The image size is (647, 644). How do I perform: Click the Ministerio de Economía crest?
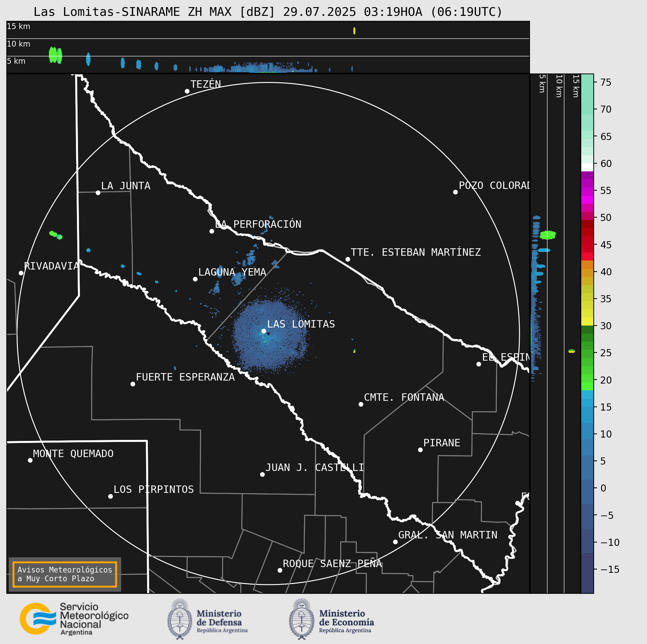[302, 619]
